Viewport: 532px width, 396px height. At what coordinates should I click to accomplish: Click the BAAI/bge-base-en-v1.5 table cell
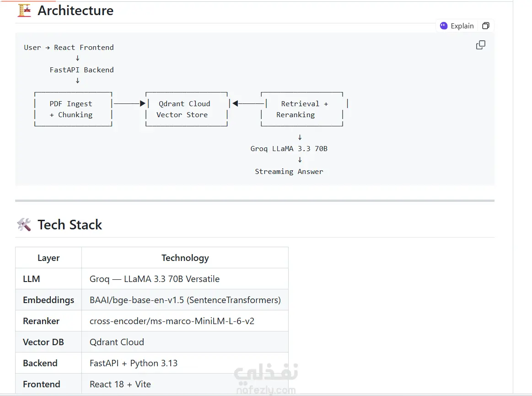(x=185, y=300)
